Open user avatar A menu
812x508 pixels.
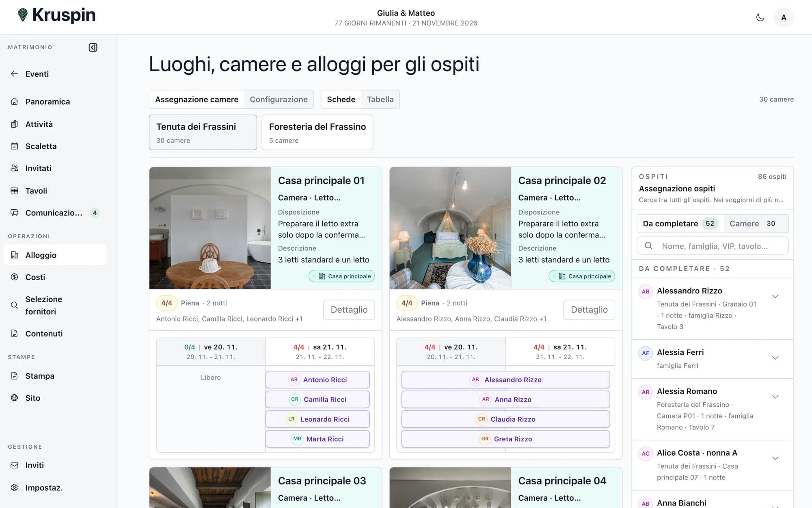tap(784, 17)
